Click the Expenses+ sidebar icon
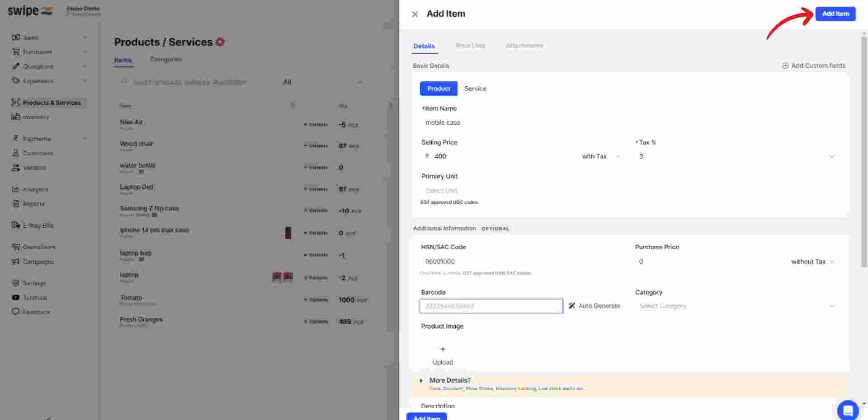868x420 pixels. (x=16, y=81)
